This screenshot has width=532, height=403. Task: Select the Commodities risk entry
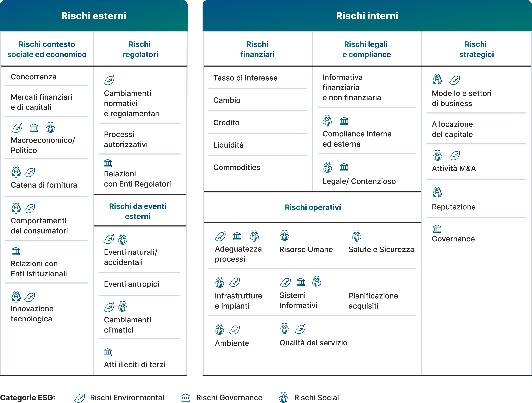point(237,167)
